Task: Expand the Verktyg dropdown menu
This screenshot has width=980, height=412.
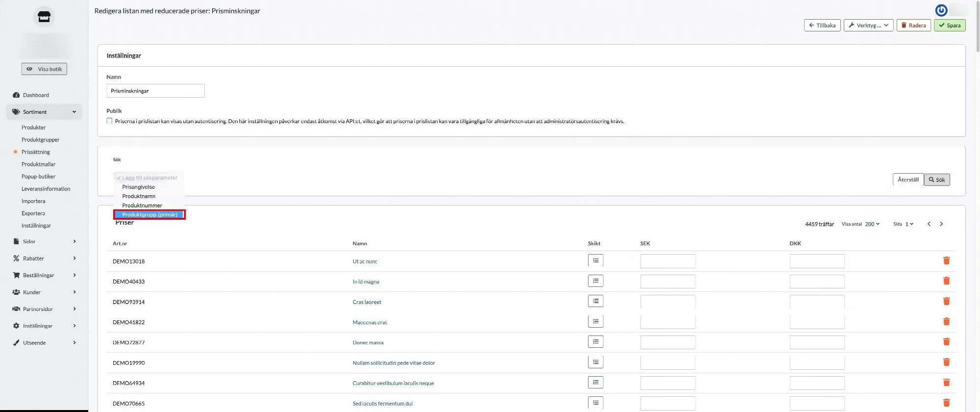Action: [x=868, y=26]
